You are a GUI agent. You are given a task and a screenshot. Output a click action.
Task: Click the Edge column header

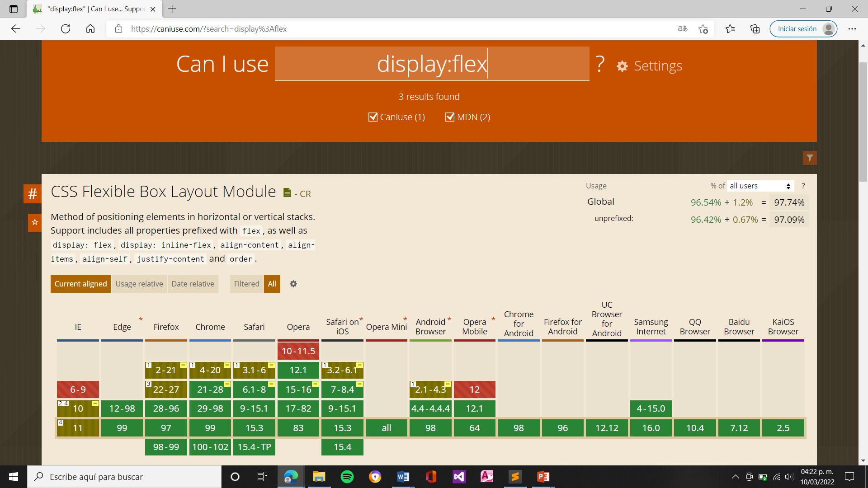click(x=122, y=327)
